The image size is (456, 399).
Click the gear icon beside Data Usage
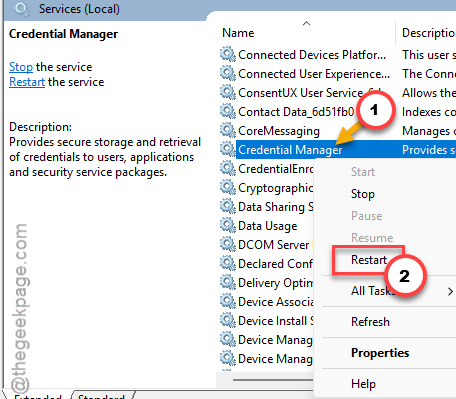click(228, 225)
